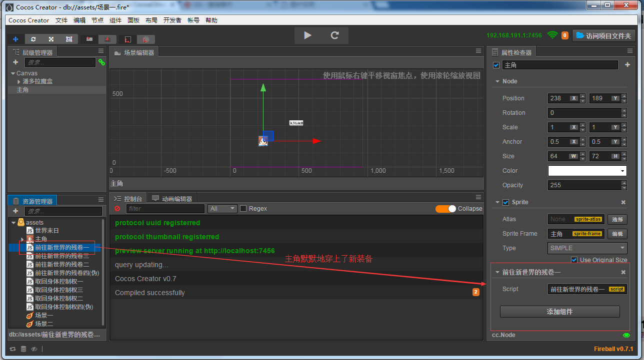
Task: Click the console filter field
Action: pos(165,209)
